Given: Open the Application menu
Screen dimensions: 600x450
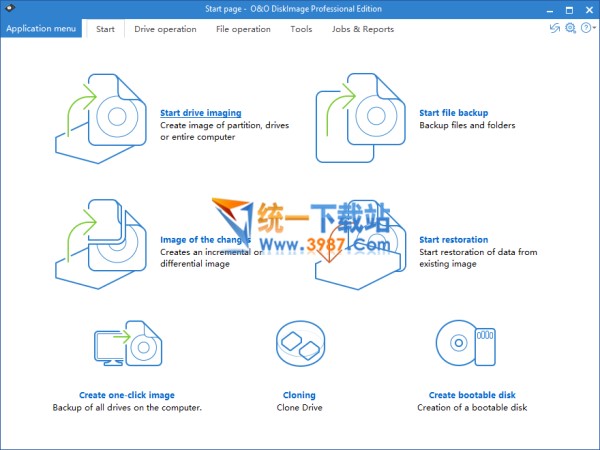Looking at the screenshot, I should 42,29.
